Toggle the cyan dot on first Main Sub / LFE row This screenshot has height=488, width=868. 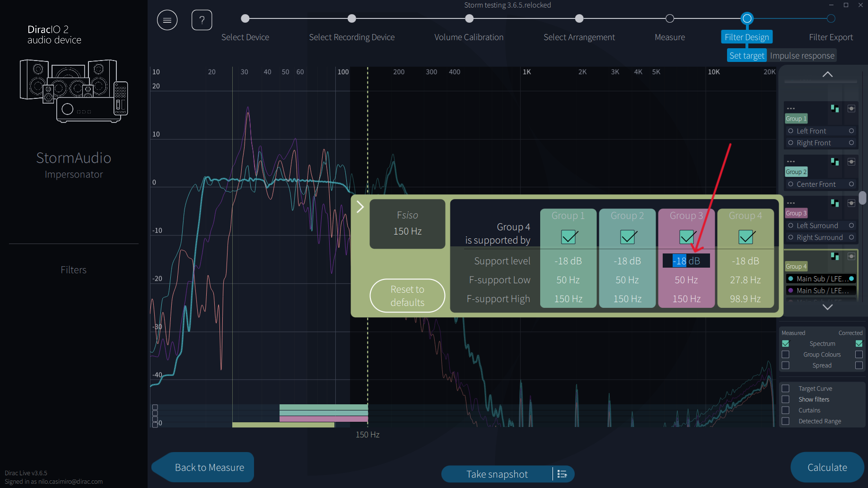[x=790, y=279]
